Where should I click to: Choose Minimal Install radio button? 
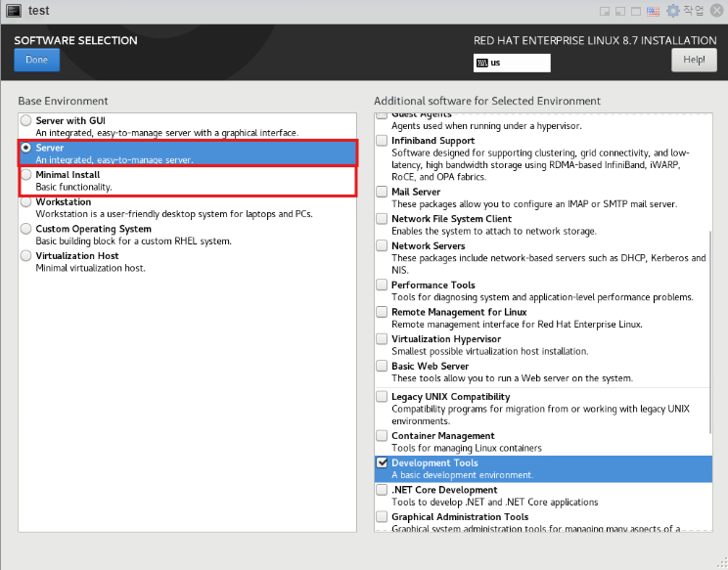[26, 174]
